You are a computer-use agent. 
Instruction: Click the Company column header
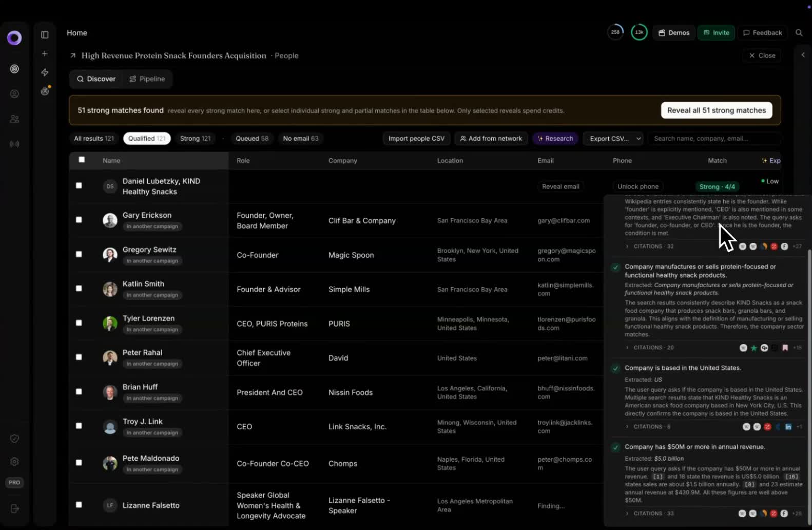tap(343, 161)
